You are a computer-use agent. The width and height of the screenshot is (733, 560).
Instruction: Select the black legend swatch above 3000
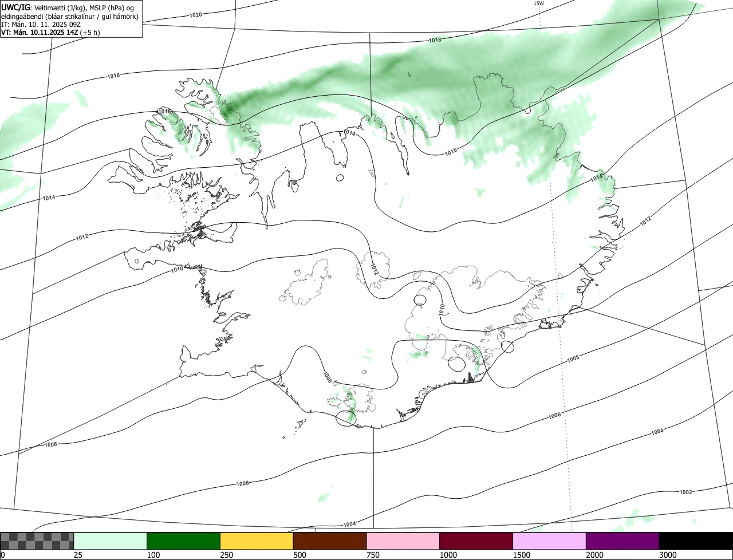point(696,541)
